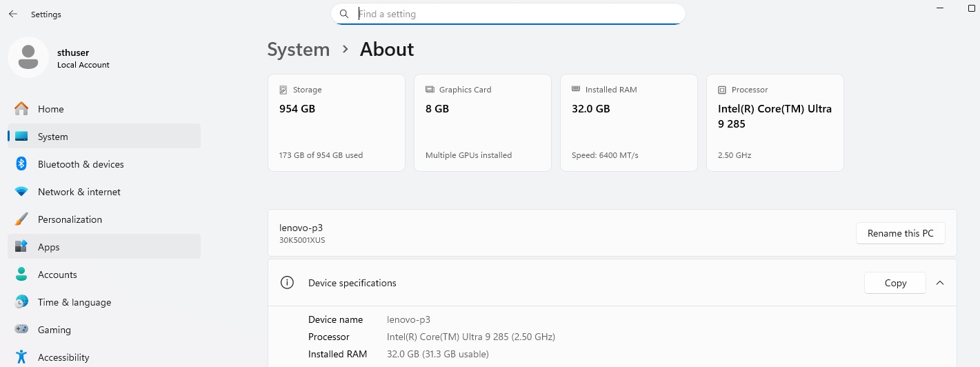Click the search magnifier icon
This screenshot has height=367, width=980.
[344, 14]
